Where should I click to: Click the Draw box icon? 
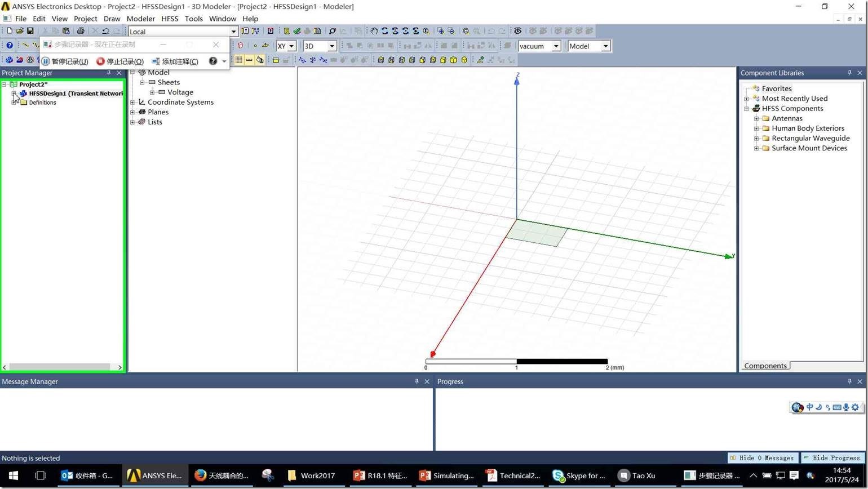(240, 46)
